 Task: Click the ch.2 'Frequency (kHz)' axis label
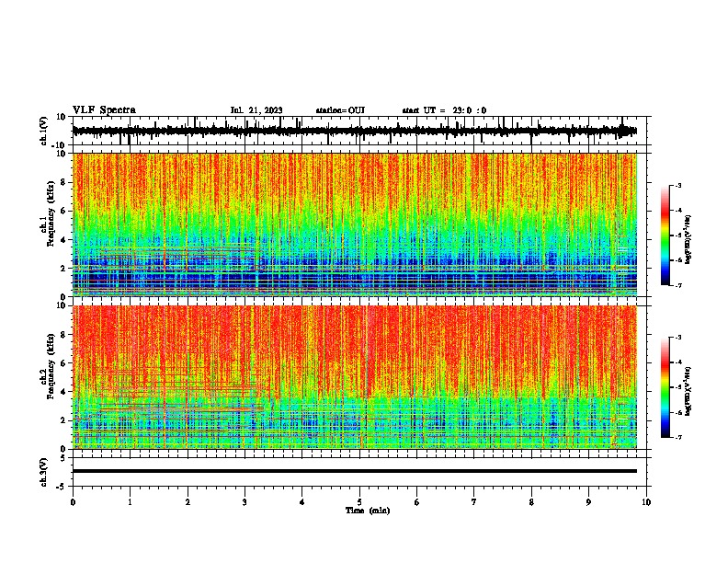(51, 366)
